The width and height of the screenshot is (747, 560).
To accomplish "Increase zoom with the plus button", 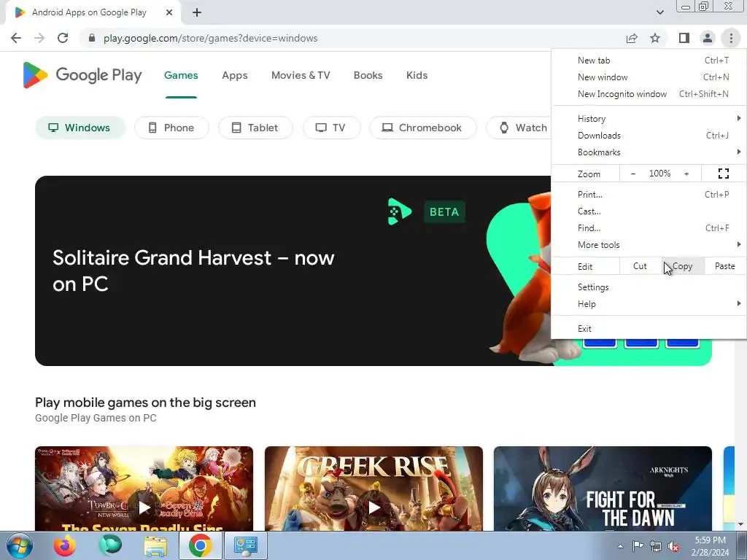I will [x=686, y=174].
